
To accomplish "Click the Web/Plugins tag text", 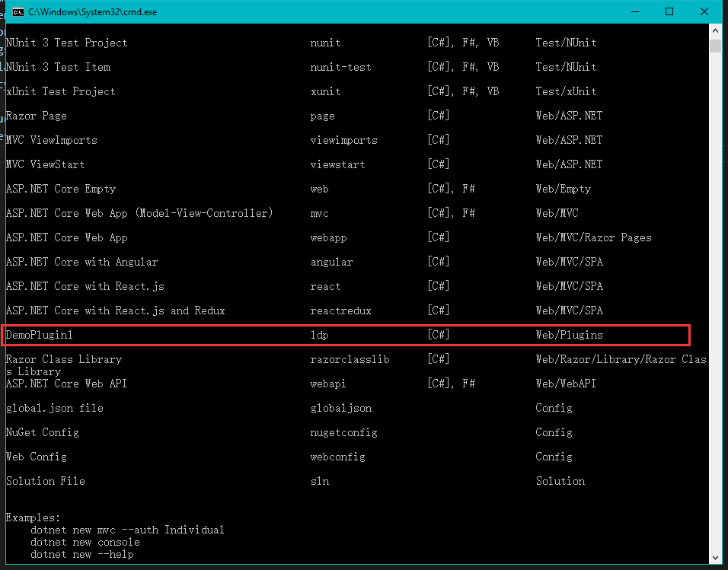I will tap(569, 335).
